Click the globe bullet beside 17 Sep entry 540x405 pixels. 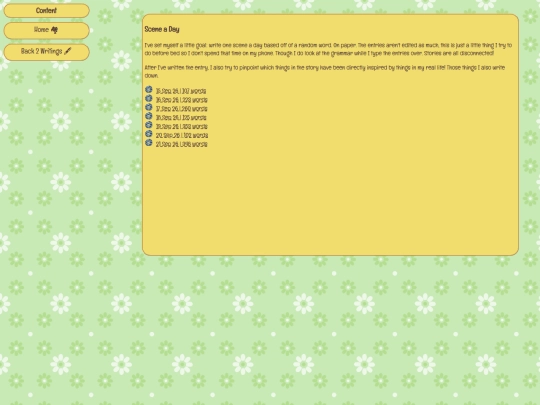point(149,107)
